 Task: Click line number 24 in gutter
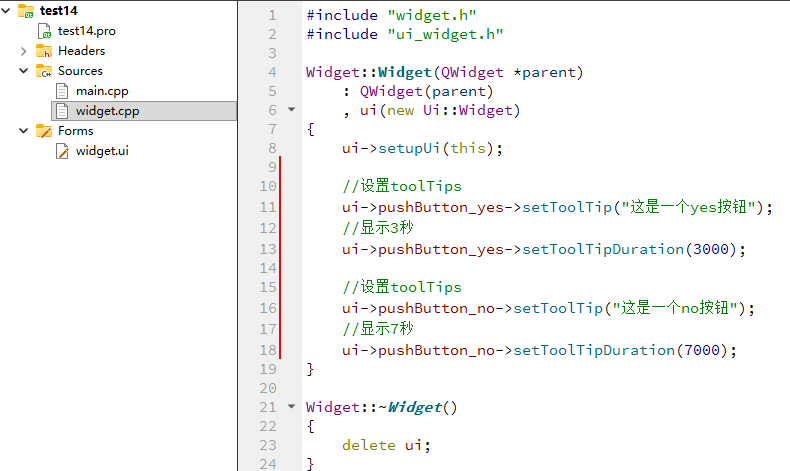[x=268, y=463]
